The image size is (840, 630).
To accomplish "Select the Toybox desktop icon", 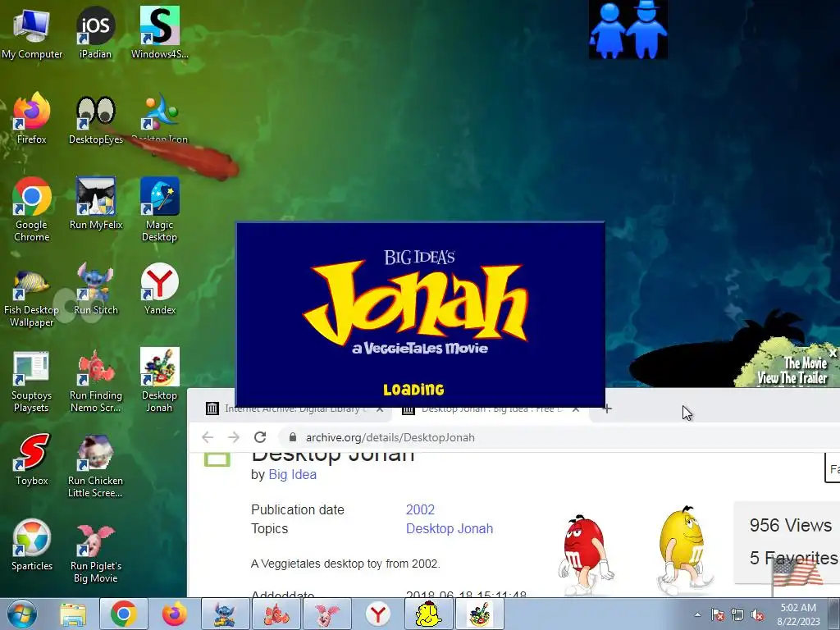I will click(32, 459).
